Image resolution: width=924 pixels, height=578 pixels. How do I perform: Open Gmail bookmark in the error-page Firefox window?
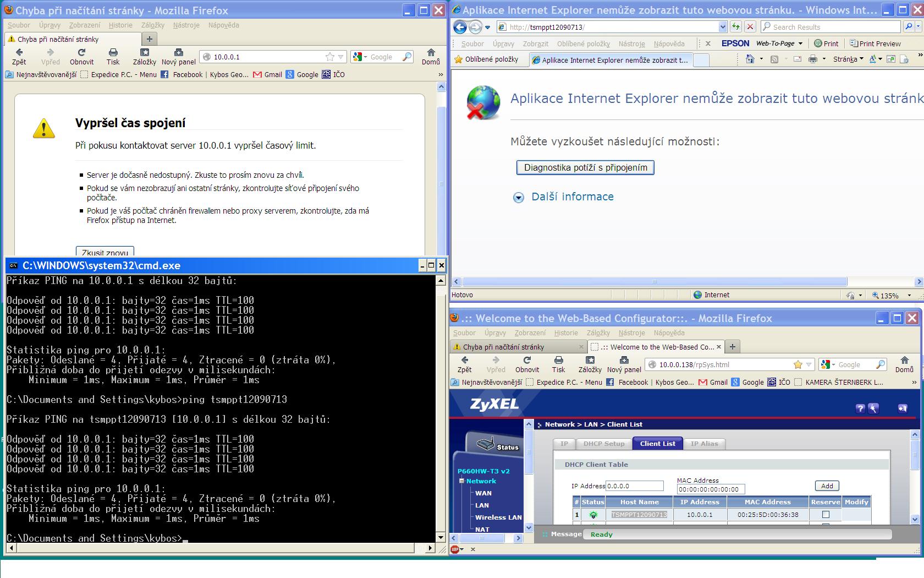(267, 74)
